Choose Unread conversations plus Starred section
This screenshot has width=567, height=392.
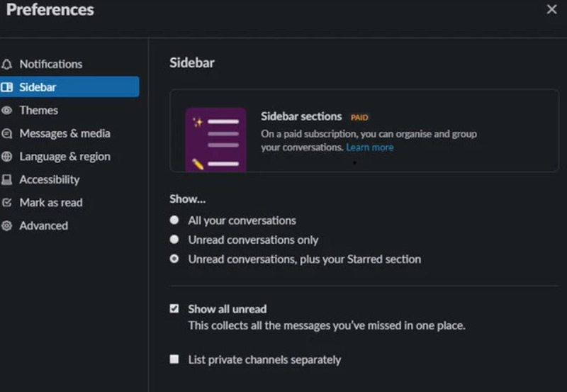[174, 259]
